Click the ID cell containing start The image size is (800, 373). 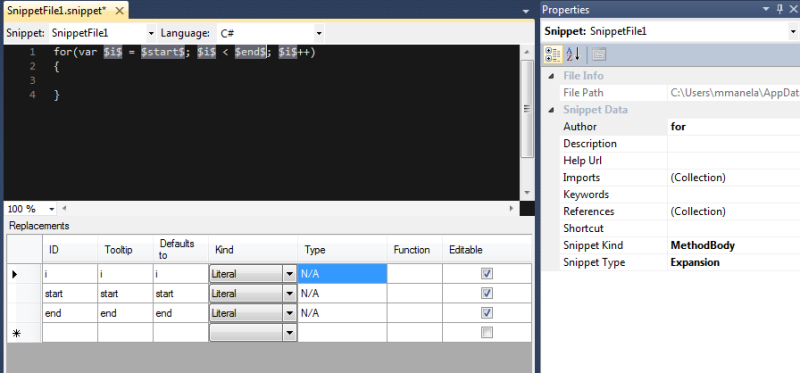pyautogui.click(x=70, y=294)
